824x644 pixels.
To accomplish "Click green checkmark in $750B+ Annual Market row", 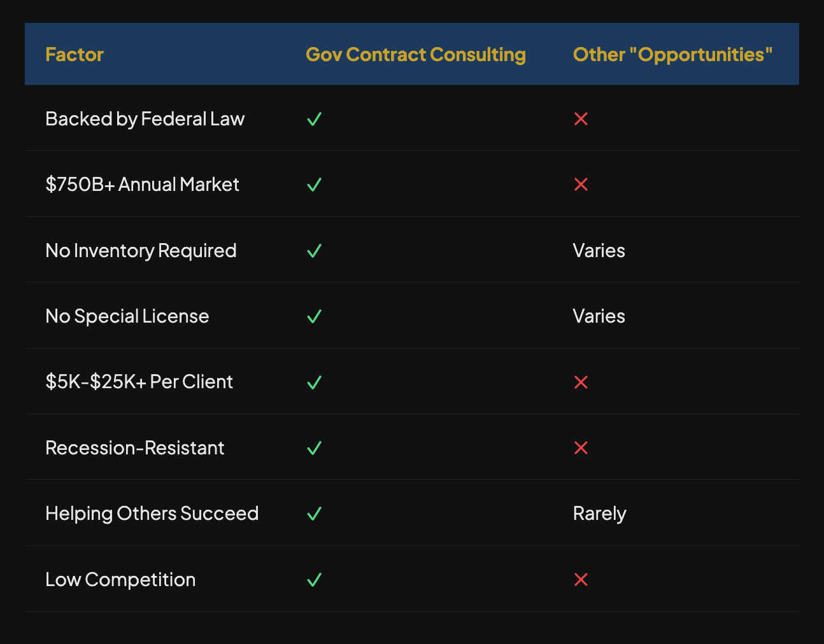I will [314, 185].
